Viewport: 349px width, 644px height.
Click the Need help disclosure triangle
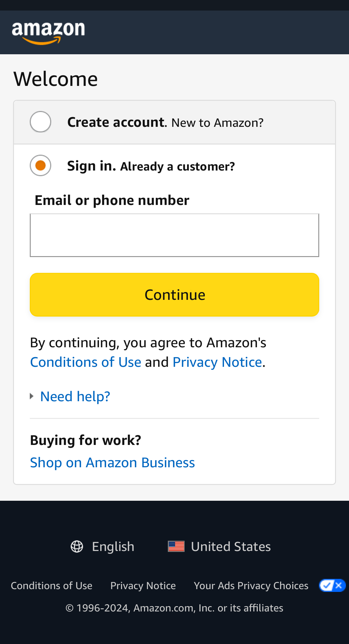tap(32, 396)
